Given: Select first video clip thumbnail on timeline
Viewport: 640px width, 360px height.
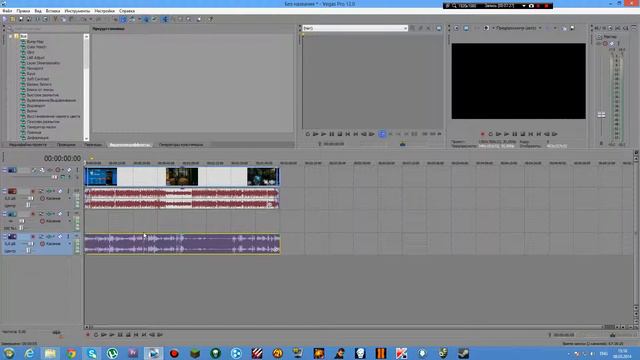Looking at the screenshot, I should click(101, 177).
